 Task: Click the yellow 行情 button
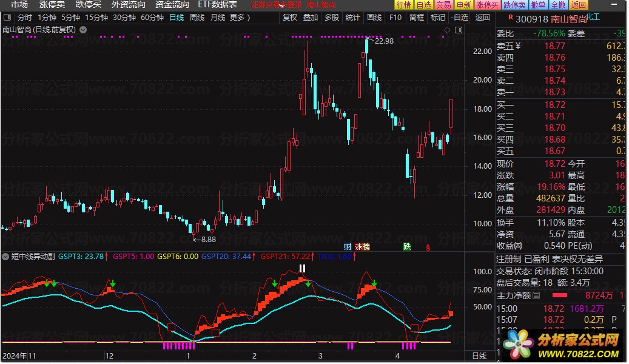click(x=403, y=5)
